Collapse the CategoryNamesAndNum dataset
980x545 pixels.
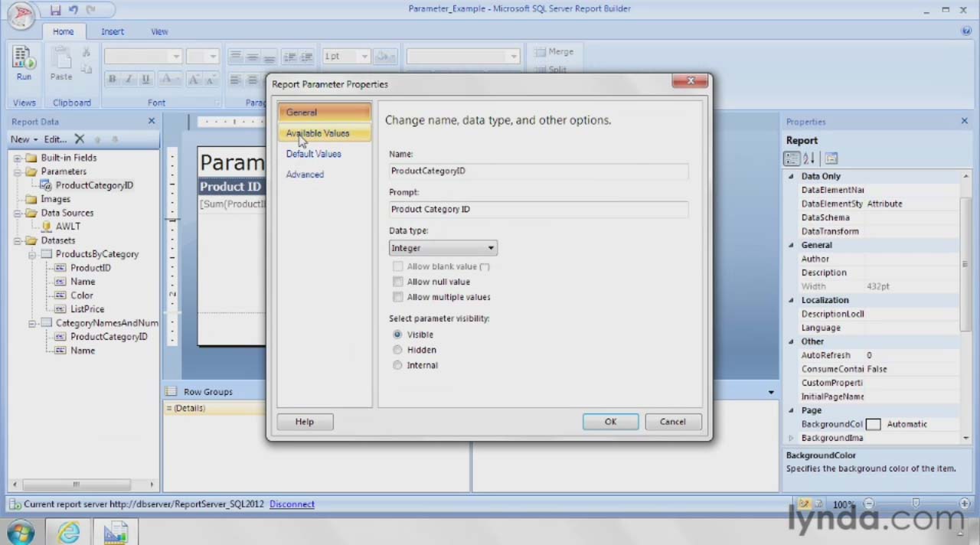pos(33,323)
